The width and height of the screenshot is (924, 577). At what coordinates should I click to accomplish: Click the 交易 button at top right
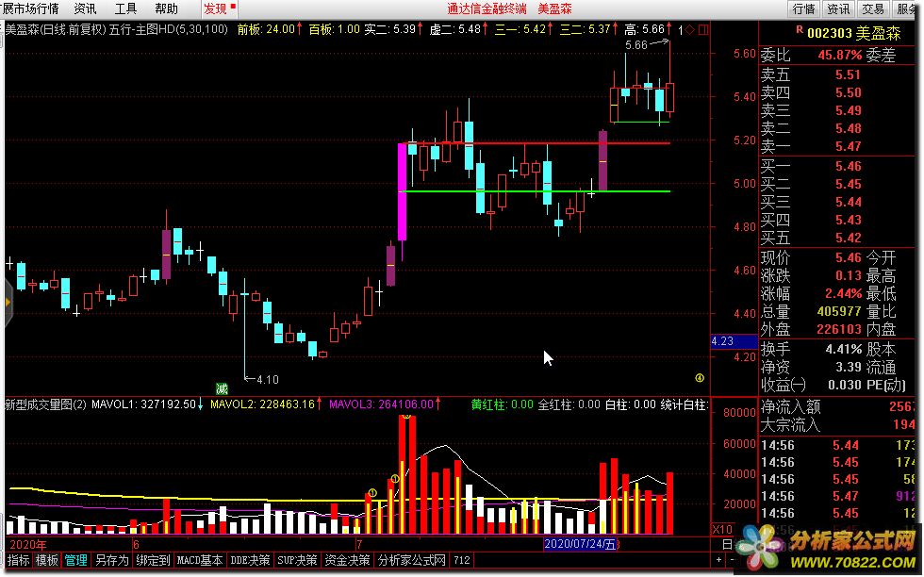point(873,8)
